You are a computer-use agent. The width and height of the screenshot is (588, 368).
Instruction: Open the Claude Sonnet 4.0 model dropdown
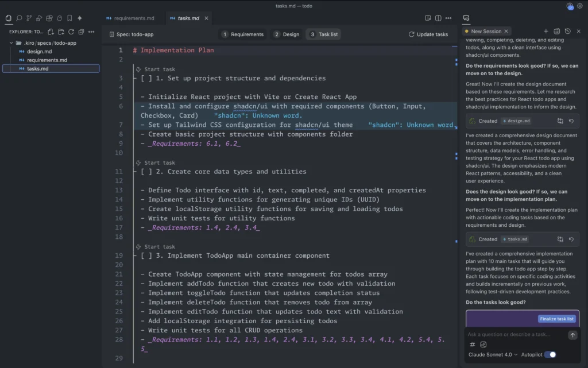click(x=493, y=355)
